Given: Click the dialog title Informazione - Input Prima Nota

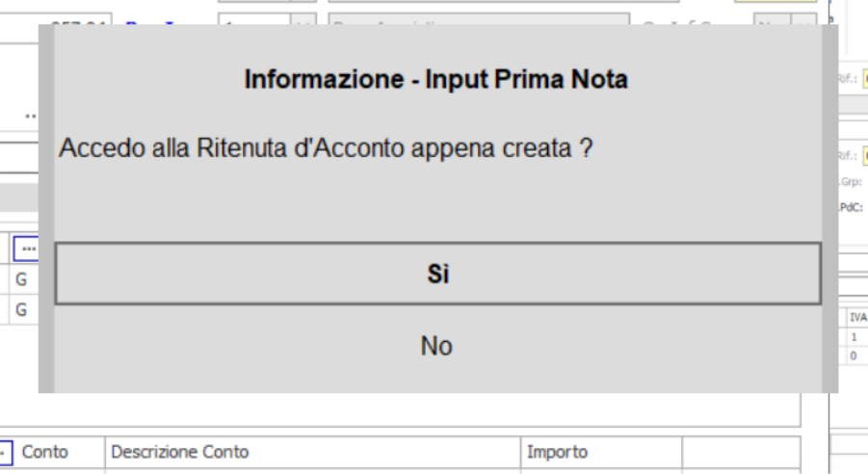Looking at the screenshot, I should point(436,79).
